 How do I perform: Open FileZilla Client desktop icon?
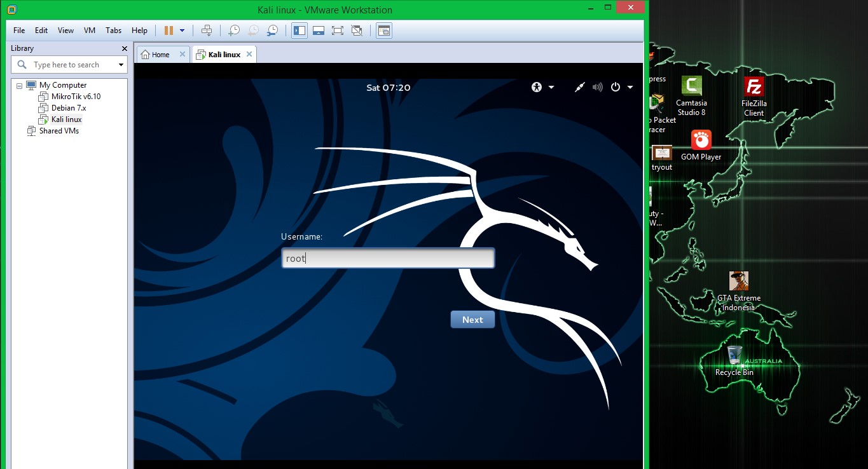[754, 97]
